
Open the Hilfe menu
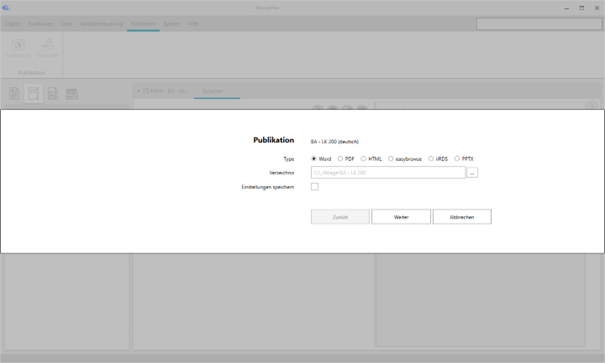click(193, 24)
